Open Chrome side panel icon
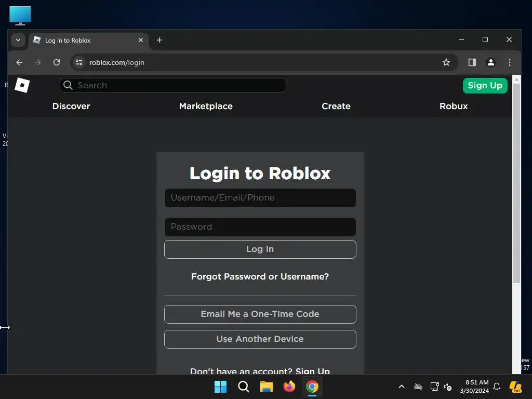This screenshot has width=532, height=399. pyautogui.click(x=472, y=62)
